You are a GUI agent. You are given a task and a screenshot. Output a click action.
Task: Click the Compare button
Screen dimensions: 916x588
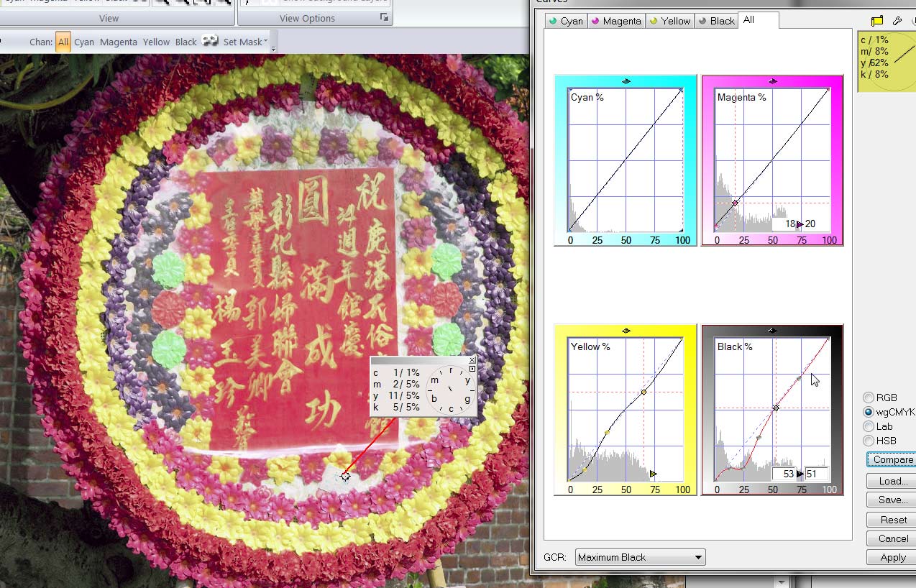[x=892, y=459]
